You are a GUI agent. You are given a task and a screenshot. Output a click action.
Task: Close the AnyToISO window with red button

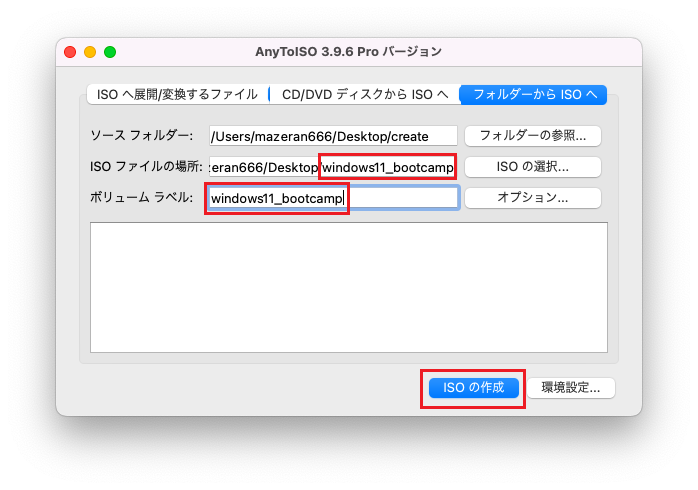(x=70, y=52)
